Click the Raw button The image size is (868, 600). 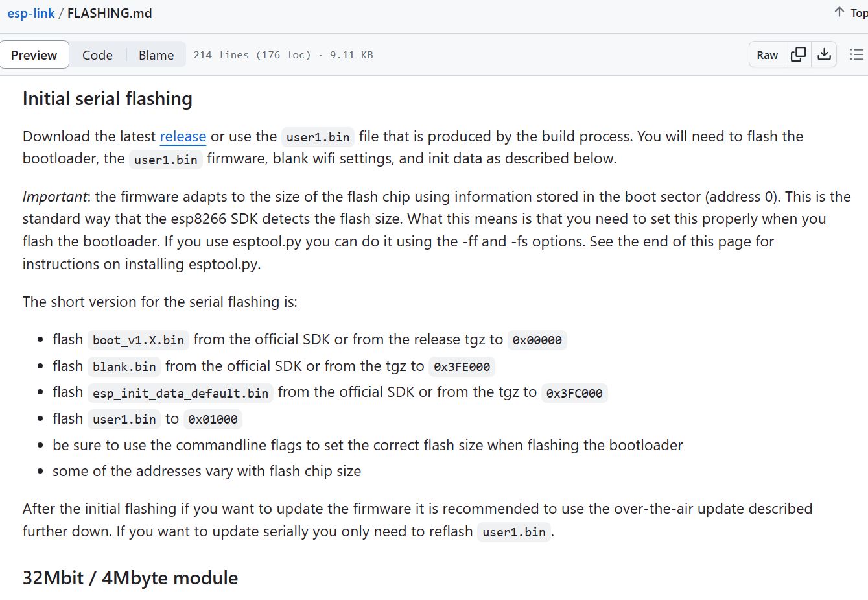(x=767, y=55)
